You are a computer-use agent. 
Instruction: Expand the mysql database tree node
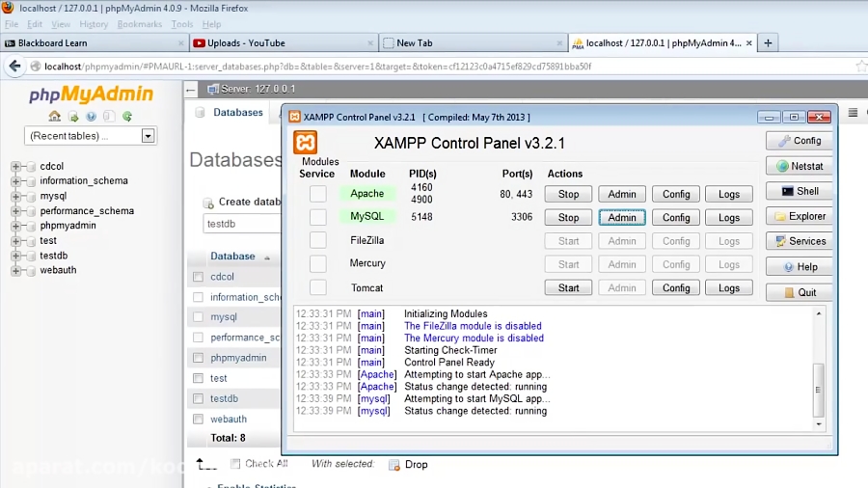click(15, 196)
